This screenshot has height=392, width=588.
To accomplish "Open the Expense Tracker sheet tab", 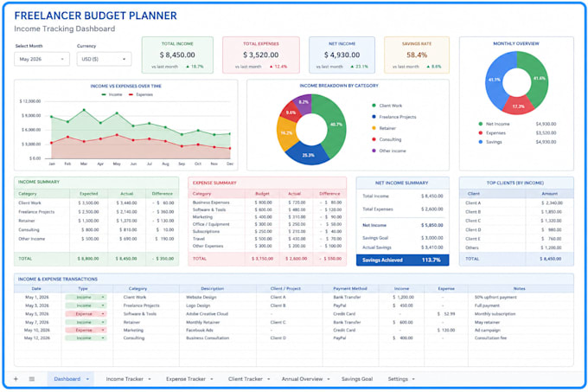I will click(x=186, y=379).
